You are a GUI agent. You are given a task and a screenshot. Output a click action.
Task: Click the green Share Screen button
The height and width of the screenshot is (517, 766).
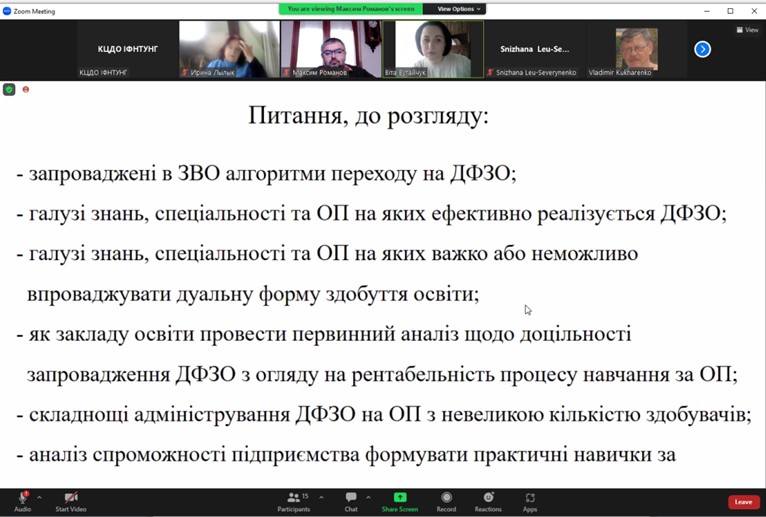(400, 502)
